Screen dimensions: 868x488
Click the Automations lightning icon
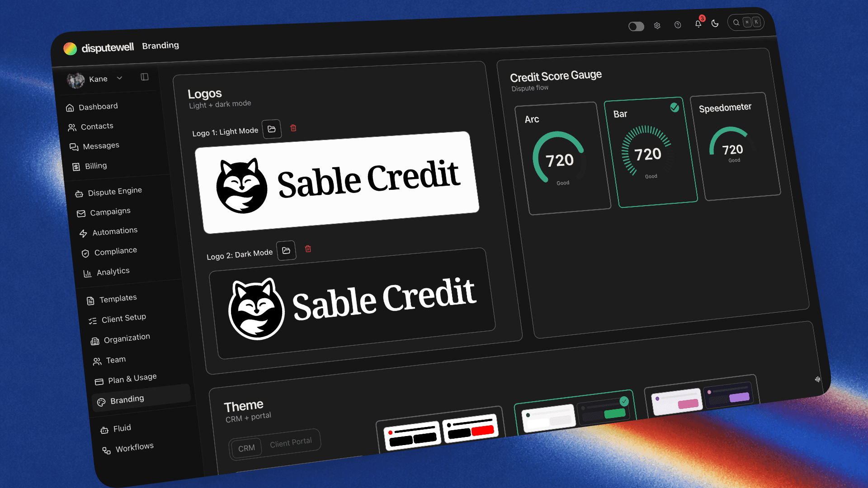click(x=83, y=234)
